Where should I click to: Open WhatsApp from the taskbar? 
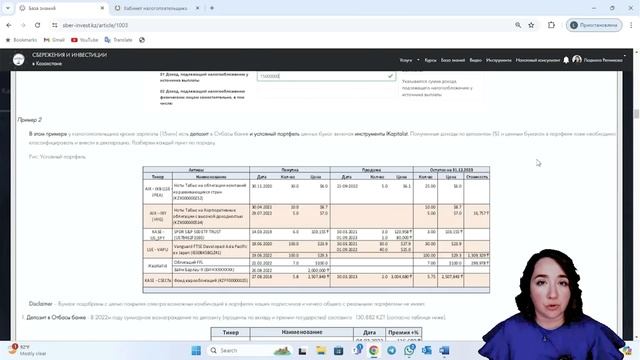point(409,350)
